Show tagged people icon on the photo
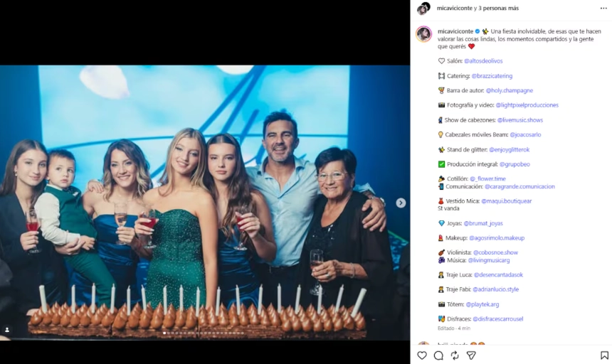The width and height of the screenshot is (612, 364). click(x=7, y=330)
